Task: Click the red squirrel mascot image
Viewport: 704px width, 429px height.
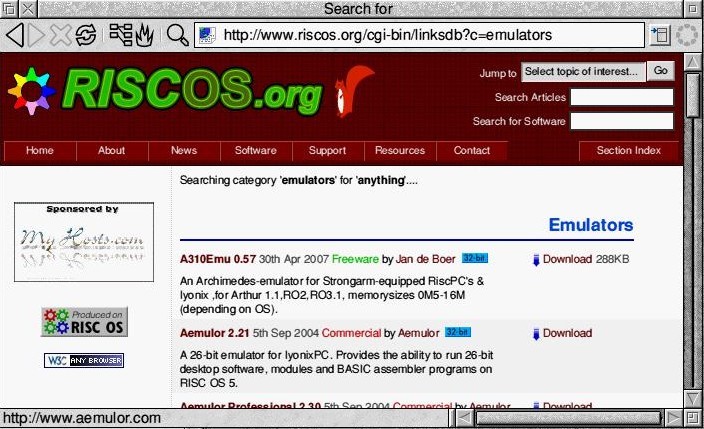Action: click(354, 91)
